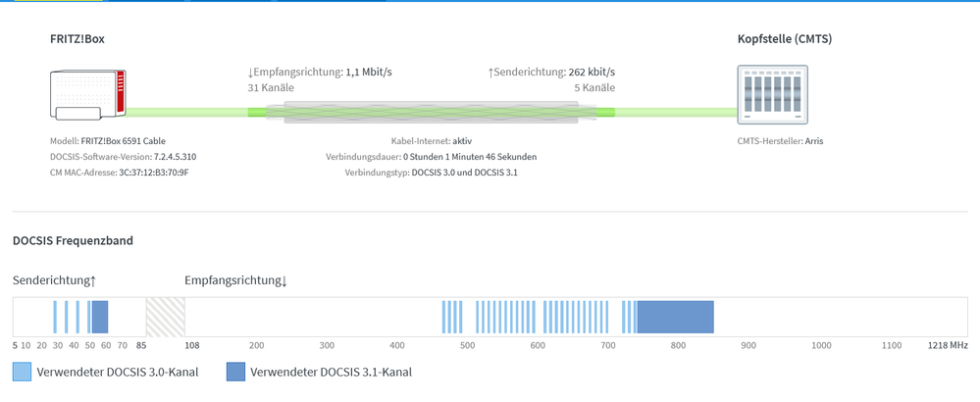Click the '5 Kanäle' upstream channel count
980x402 pixels.
pyautogui.click(x=594, y=87)
